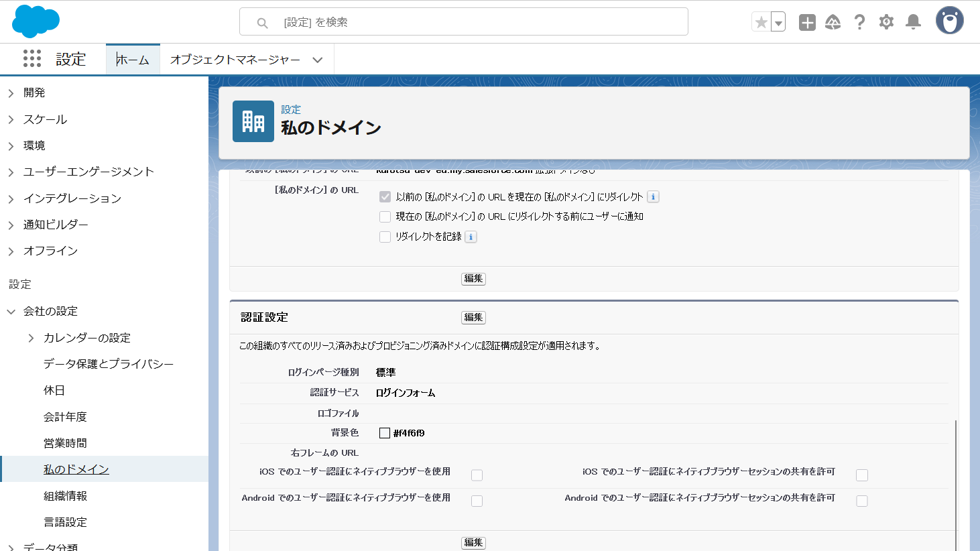Toggle リダイレクトする前にユーザーに通知 checkbox
980x551 pixels.
click(385, 217)
